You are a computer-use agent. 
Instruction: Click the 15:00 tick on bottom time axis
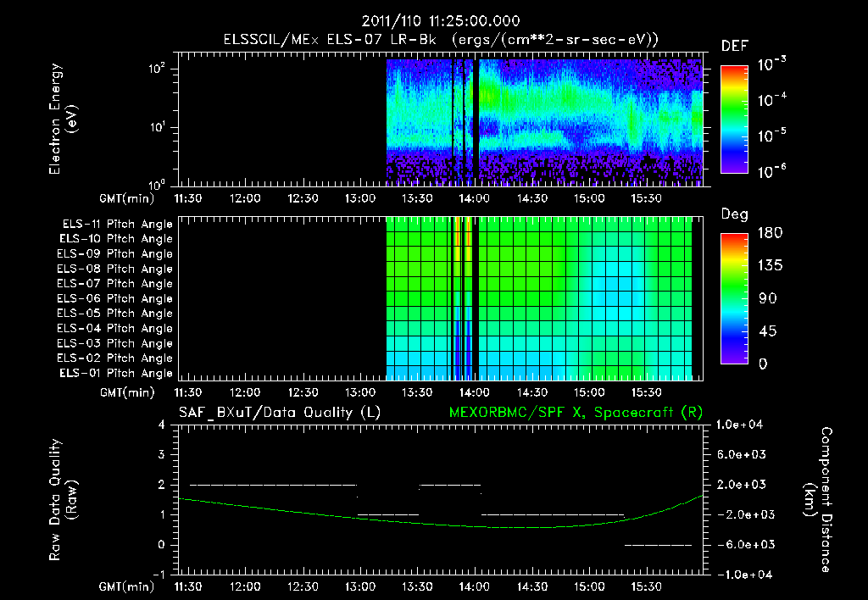coord(589,586)
